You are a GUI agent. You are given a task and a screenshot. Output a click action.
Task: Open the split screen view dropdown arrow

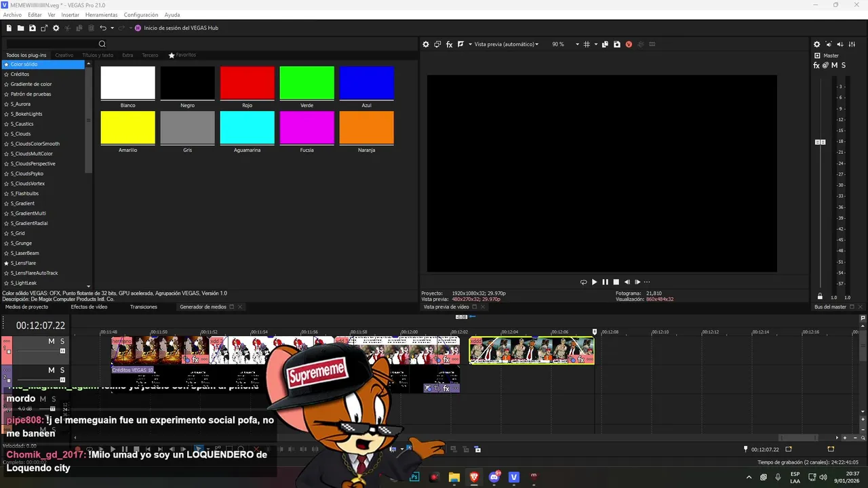pos(469,44)
